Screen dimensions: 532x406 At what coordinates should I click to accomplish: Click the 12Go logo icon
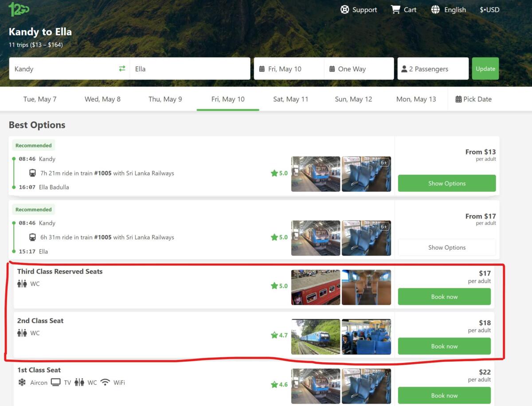click(19, 9)
